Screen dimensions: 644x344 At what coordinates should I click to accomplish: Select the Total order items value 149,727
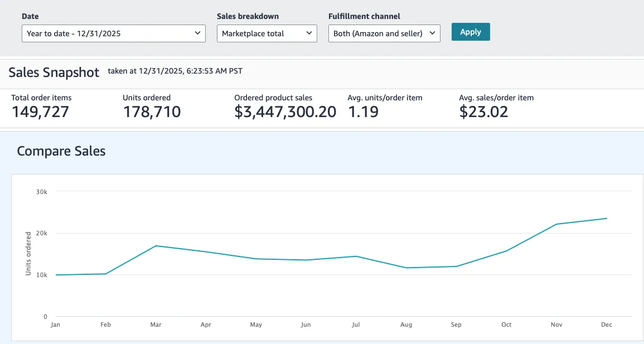coord(40,112)
